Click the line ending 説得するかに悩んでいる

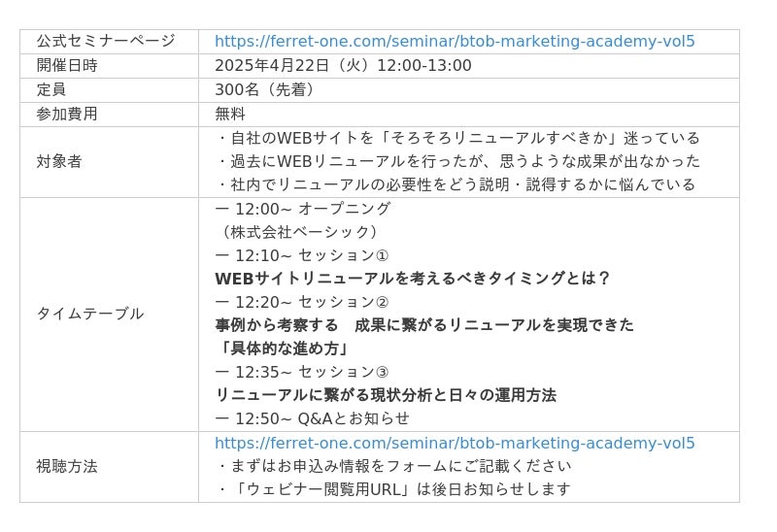pyautogui.click(x=455, y=184)
